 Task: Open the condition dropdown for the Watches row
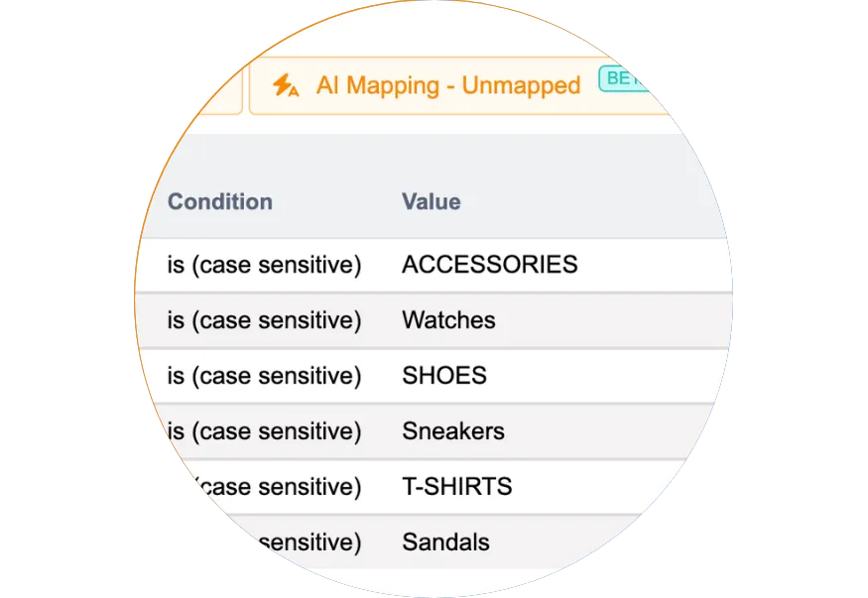point(264,320)
